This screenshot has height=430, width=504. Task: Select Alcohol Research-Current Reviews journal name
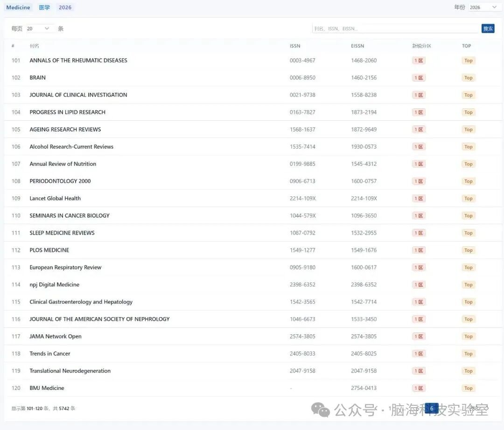pos(71,147)
